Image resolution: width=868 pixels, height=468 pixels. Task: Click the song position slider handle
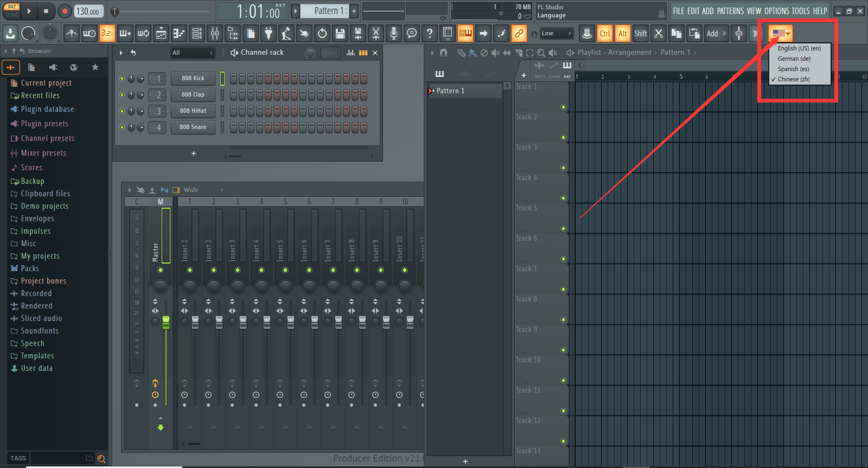point(114,11)
